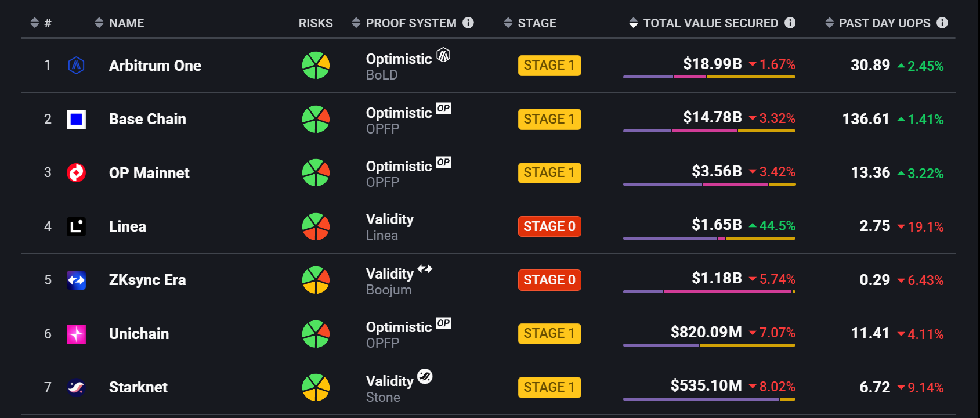The height and width of the screenshot is (418, 980).
Task: Click Linea's red Stage 0 badge
Action: 549,226
